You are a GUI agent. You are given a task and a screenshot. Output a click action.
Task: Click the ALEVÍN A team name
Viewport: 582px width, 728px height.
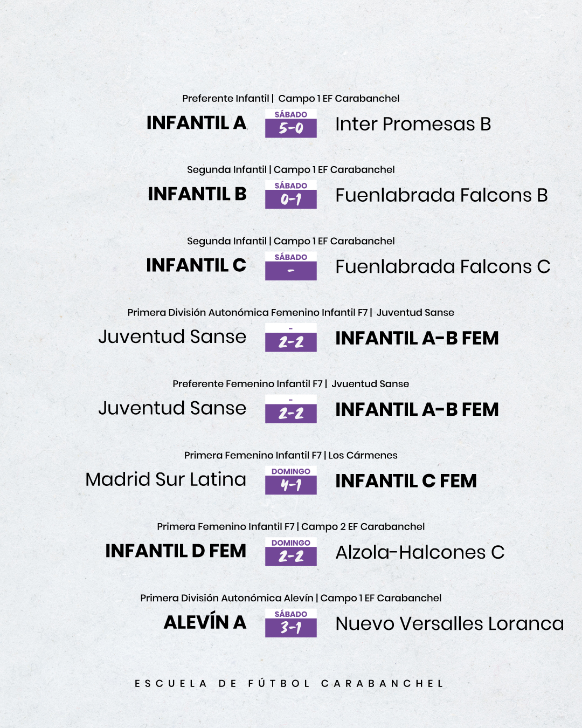tap(205, 622)
